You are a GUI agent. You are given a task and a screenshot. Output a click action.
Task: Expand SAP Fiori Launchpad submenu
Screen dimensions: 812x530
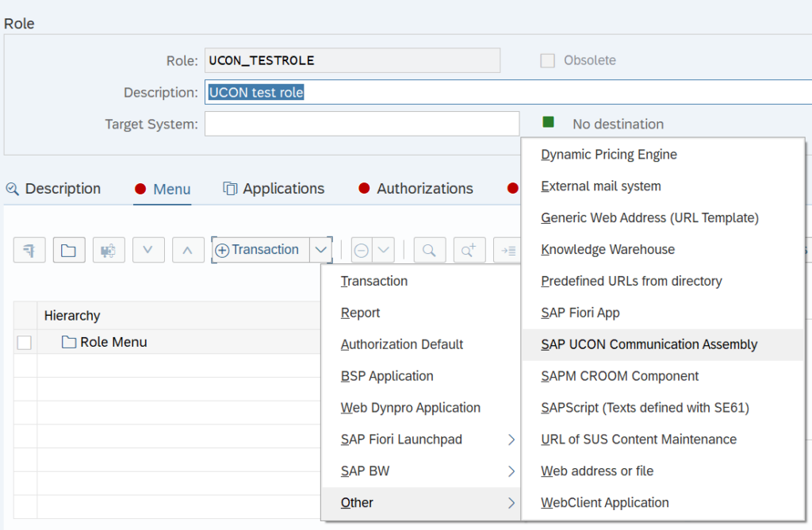[511, 440]
